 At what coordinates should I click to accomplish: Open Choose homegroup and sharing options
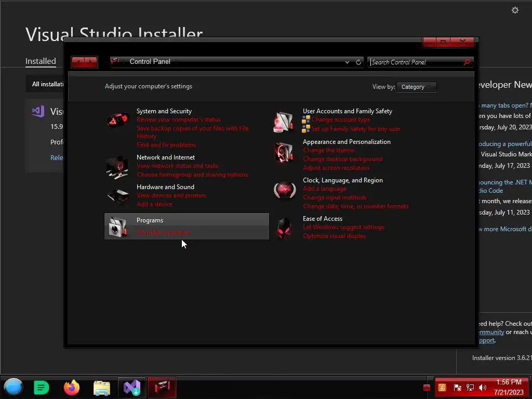coord(192,175)
